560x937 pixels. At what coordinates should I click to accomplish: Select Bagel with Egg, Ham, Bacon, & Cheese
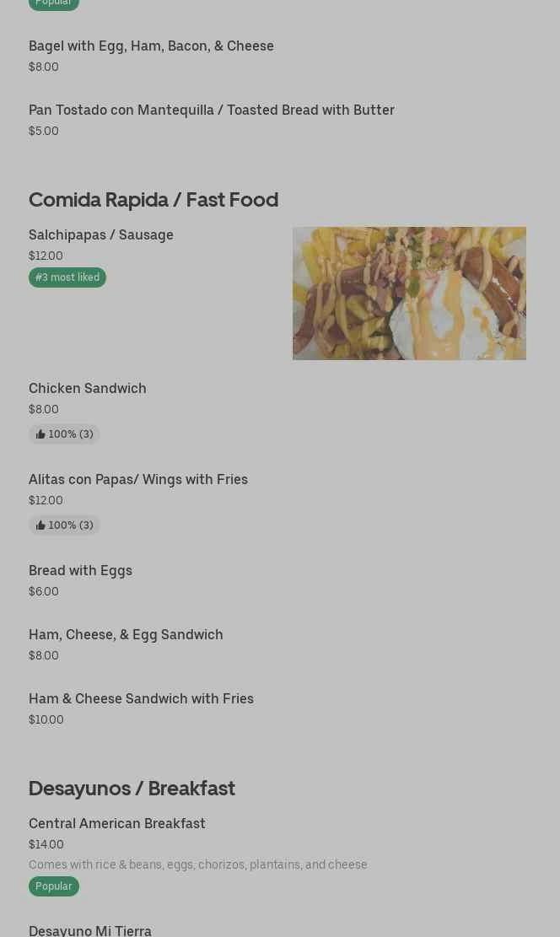(x=151, y=46)
